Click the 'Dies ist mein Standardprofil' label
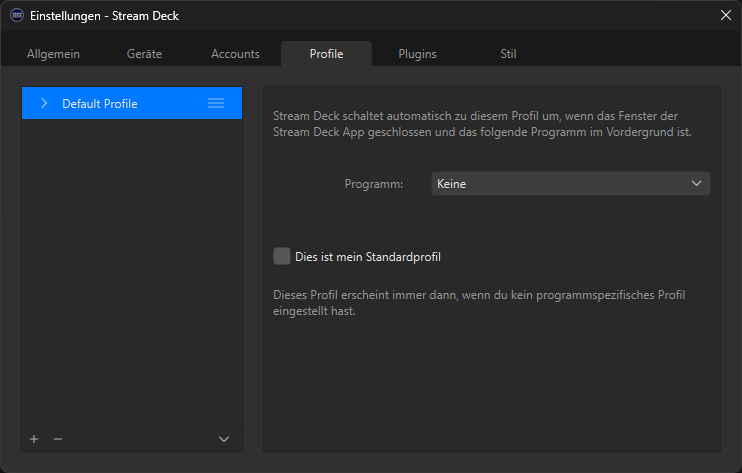This screenshot has width=742, height=473. (368, 257)
